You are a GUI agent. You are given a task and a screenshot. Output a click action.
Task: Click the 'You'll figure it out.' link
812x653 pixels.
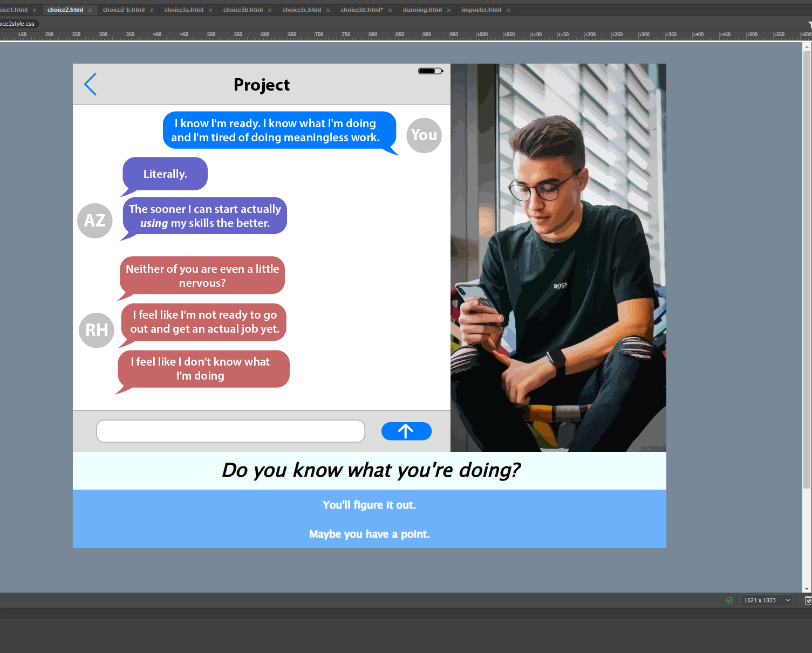click(x=370, y=505)
